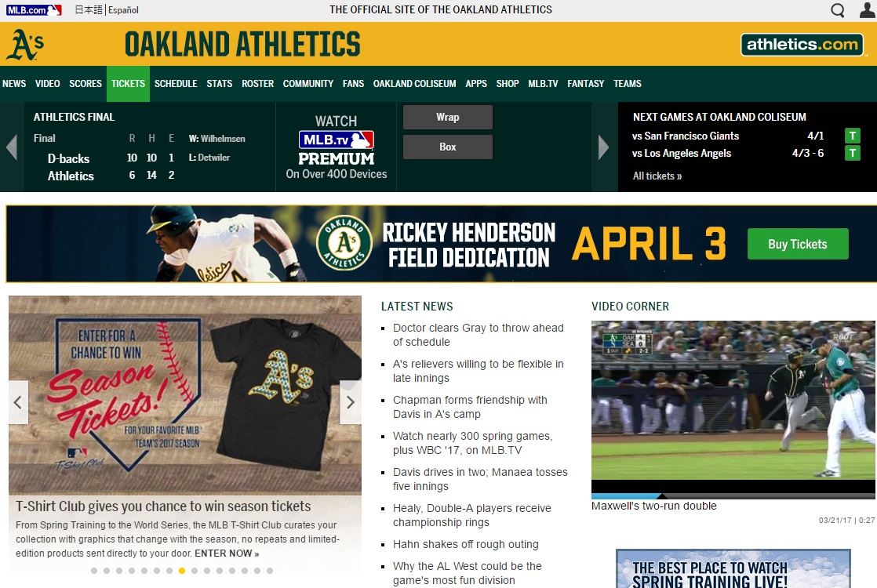This screenshot has width=877, height=588.
Task: Switch site language to Español
Action: click(124, 10)
